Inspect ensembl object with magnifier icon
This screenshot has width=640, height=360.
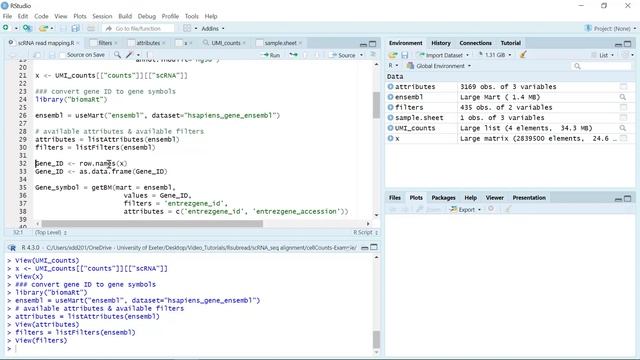623,97
